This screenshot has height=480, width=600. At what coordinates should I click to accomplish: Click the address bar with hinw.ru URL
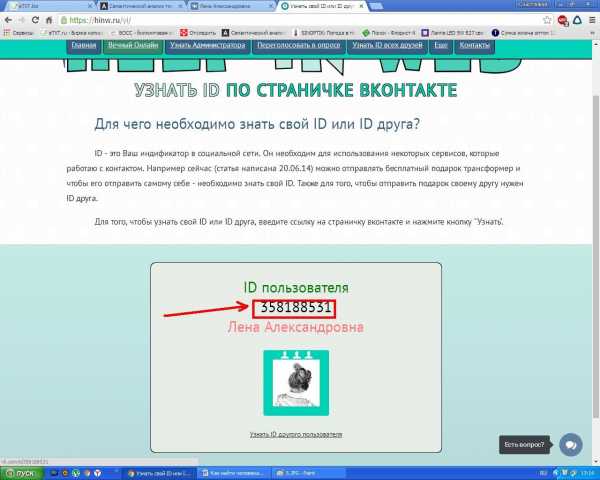298,20
